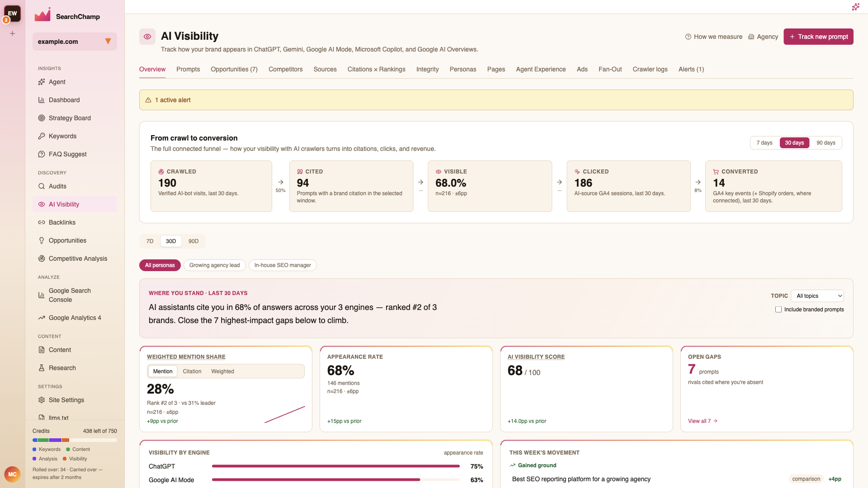Click the Agency building icon
868x488 pixels.
click(751, 37)
